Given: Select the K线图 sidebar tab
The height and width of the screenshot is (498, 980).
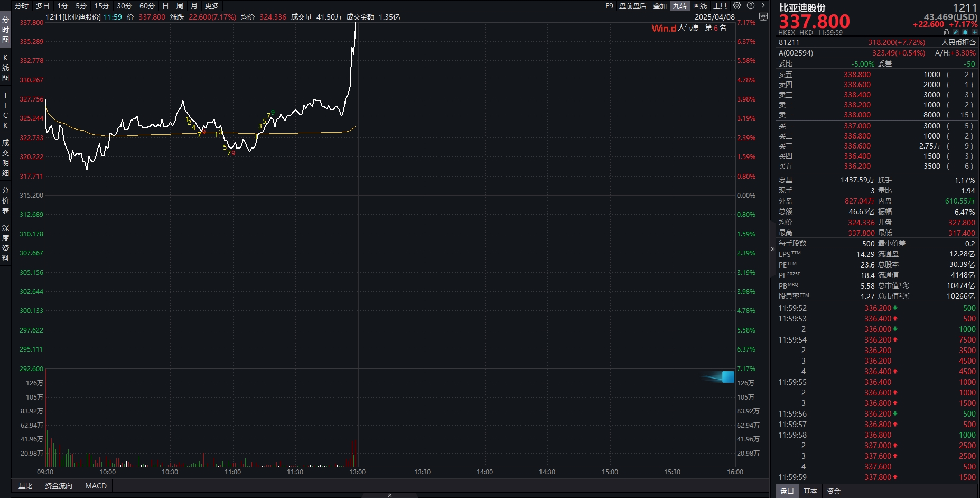Looking at the screenshot, I should click(x=5, y=68).
